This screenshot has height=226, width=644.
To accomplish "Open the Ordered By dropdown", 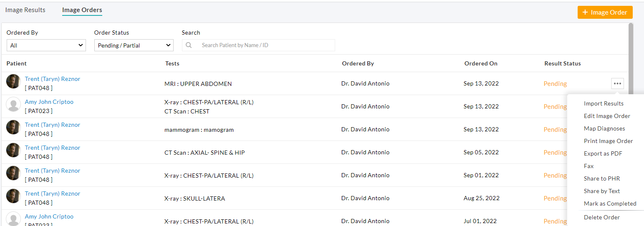I will [x=46, y=45].
